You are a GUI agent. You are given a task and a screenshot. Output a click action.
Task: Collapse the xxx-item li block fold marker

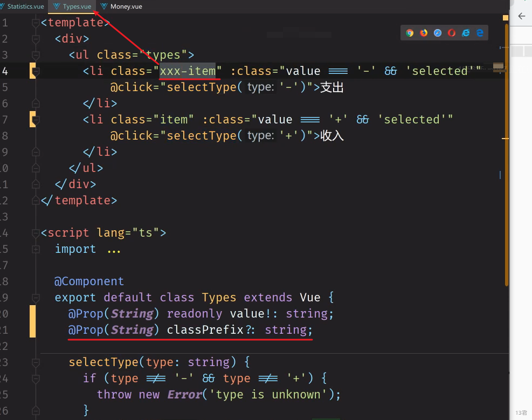[36, 71]
